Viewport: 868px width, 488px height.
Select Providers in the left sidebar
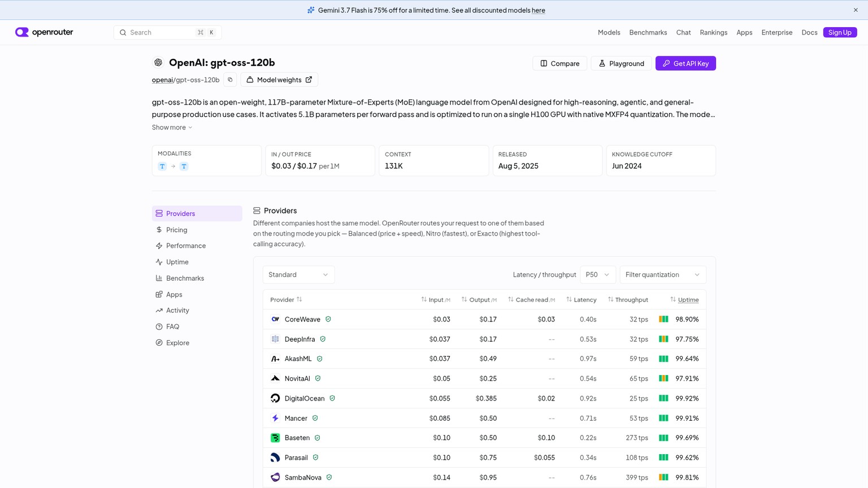197,213
